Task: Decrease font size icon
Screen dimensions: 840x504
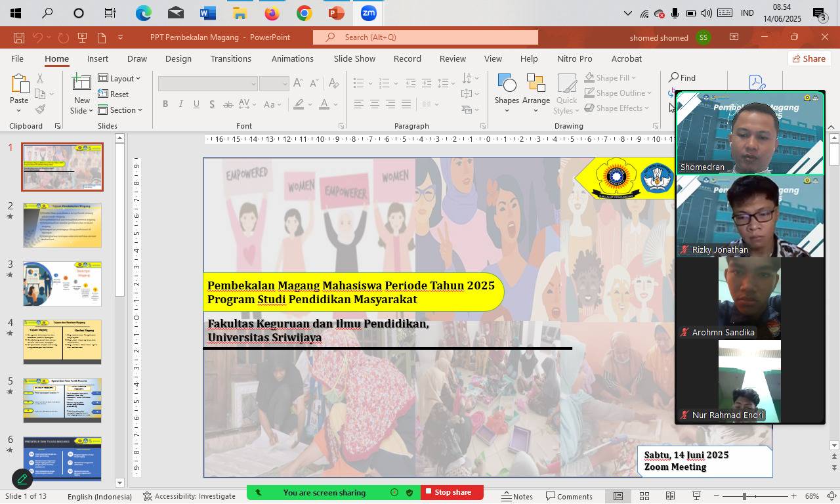Action: point(314,83)
